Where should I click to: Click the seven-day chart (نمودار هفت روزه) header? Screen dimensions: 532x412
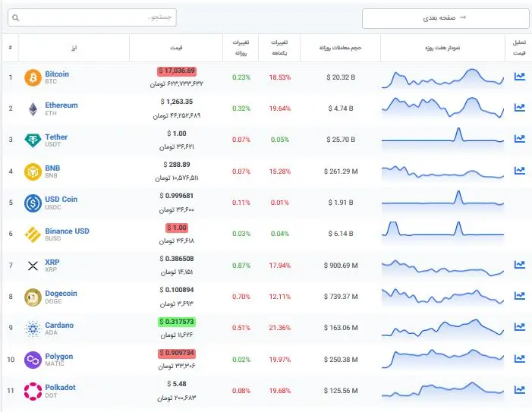coord(442,48)
